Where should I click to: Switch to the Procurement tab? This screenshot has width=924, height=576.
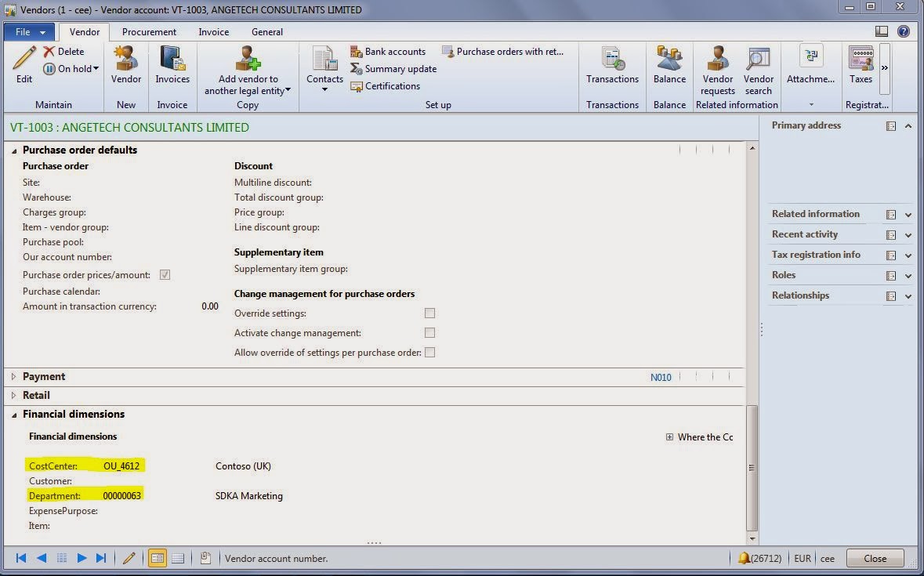coord(149,32)
